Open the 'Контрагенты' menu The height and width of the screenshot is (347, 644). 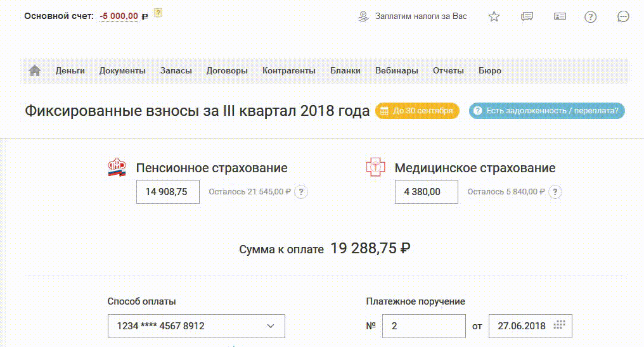289,71
